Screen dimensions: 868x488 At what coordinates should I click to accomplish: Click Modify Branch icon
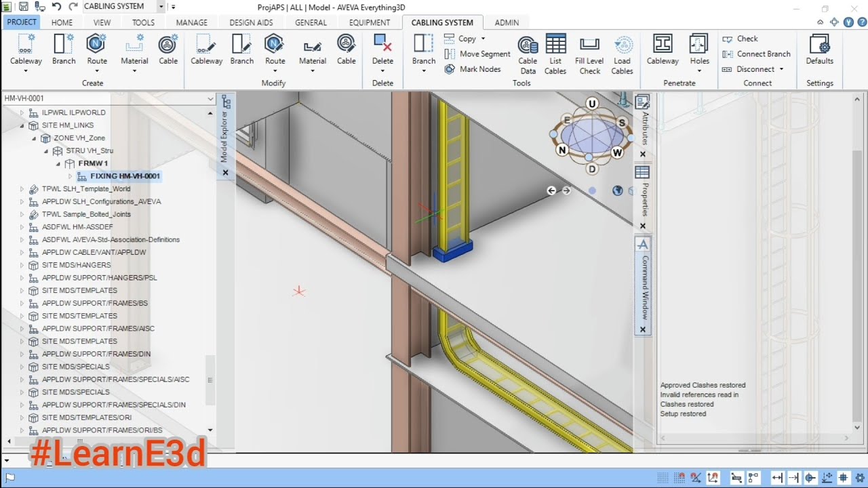coord(241,44)
